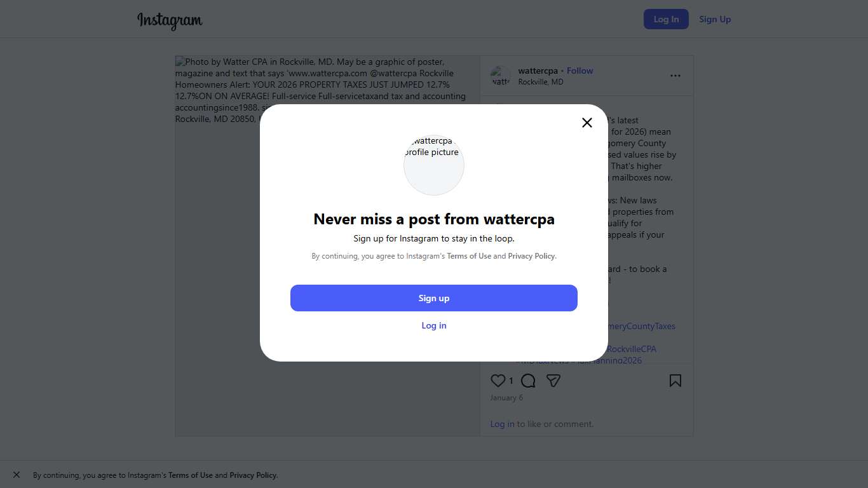Save post with the bookmark icon
The height and width of the screenshot is (488, 868).
(675, 381)
